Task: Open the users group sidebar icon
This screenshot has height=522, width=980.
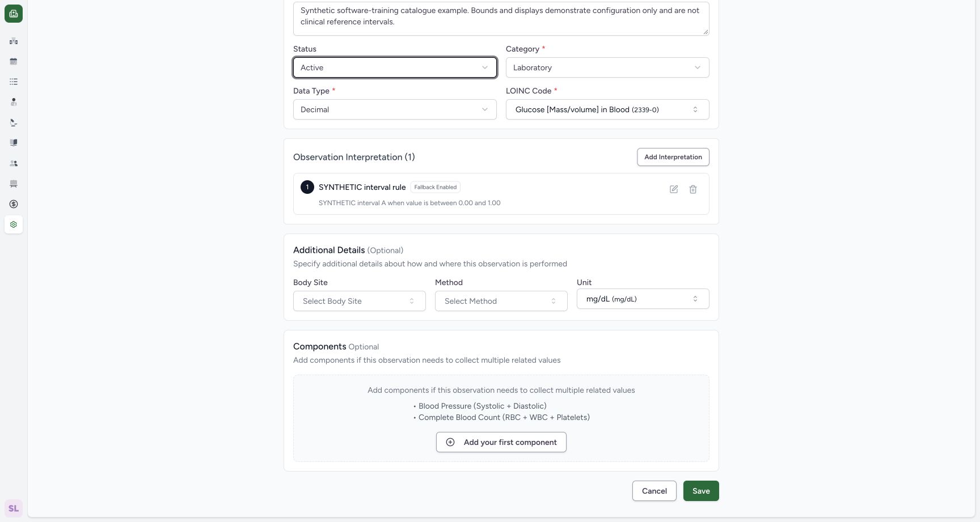Action: click(14, 163)
